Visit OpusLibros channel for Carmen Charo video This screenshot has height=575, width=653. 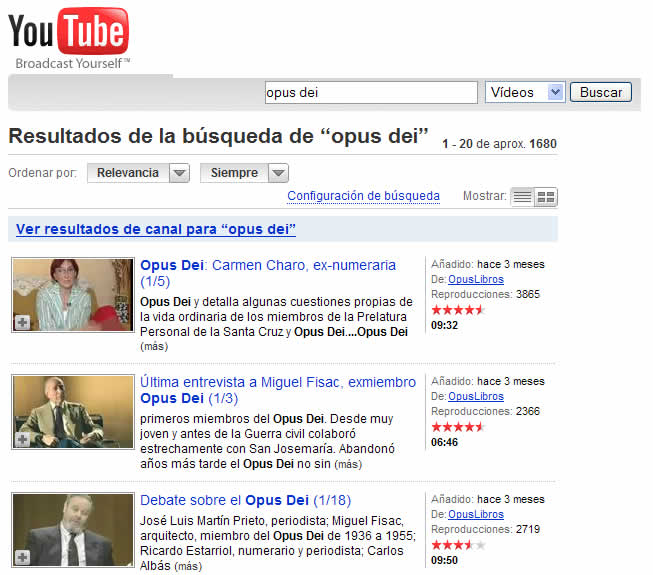point(476,279)
